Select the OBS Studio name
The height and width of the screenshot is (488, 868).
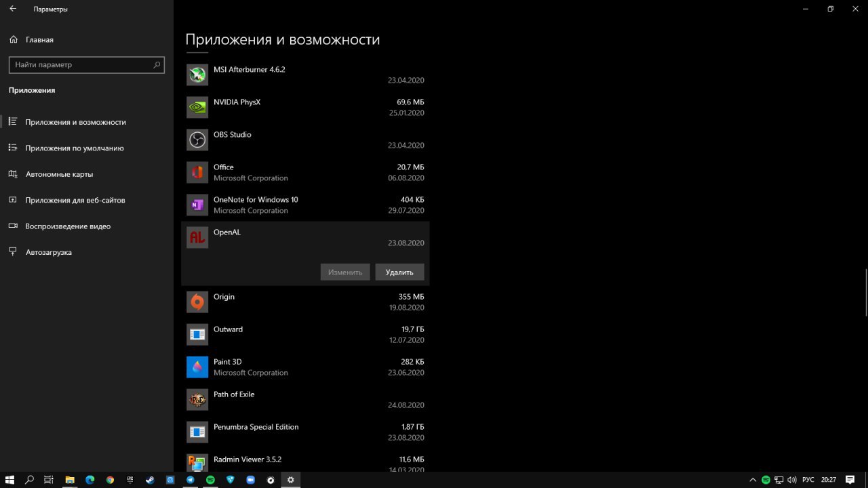(233, 134)
